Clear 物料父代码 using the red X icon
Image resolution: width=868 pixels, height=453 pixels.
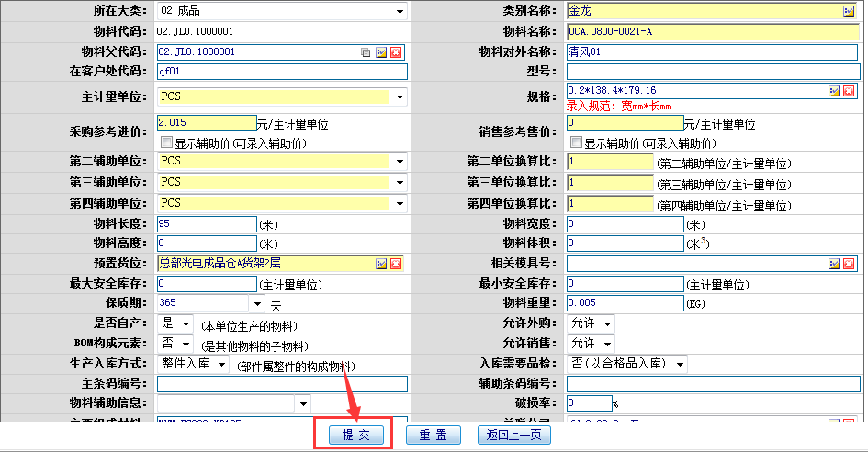[x=396, y=52]
